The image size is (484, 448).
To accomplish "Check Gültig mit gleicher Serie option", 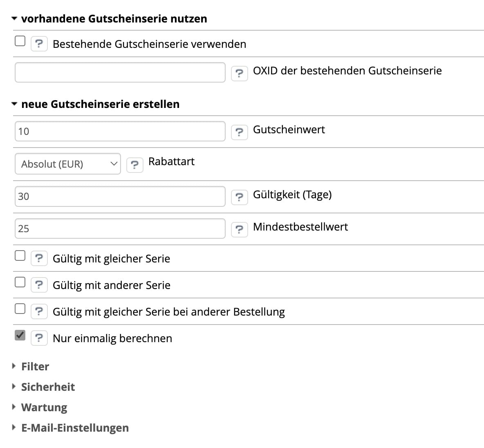I will (20, 256).
